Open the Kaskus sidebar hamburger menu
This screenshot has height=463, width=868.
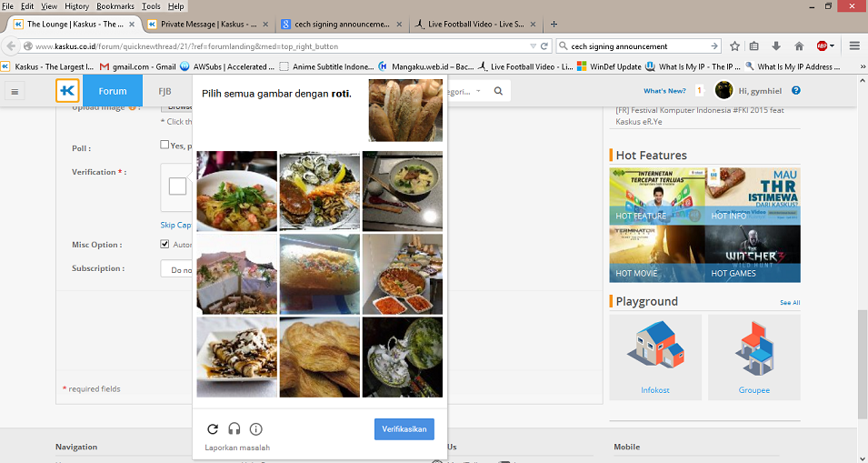(x=15, y=91)
